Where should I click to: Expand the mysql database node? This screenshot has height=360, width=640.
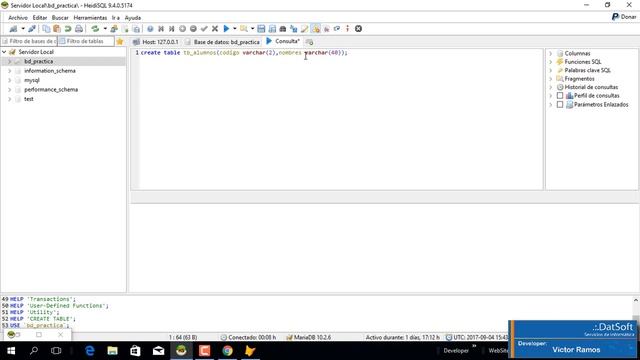9,80
